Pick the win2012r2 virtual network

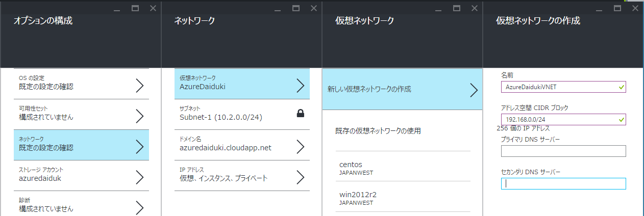click(x=403, y=196)
